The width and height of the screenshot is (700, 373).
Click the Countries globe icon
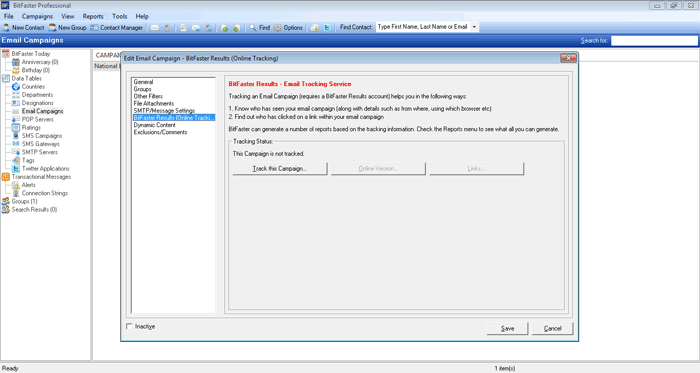click(x=16, y=87)
